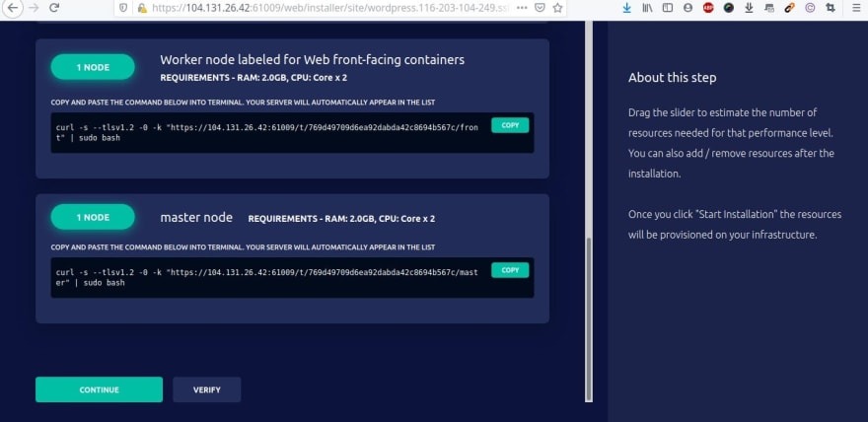Click the forward navigation arrow
Image resolution: width=868 pixels, height=422 pixels.
coord(34,8)
